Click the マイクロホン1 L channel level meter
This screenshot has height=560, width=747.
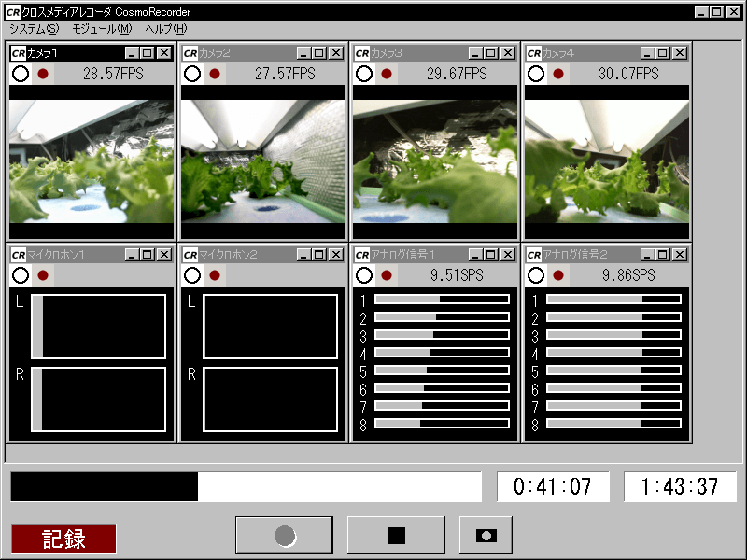pyautogui.click(x=99, y=326)
